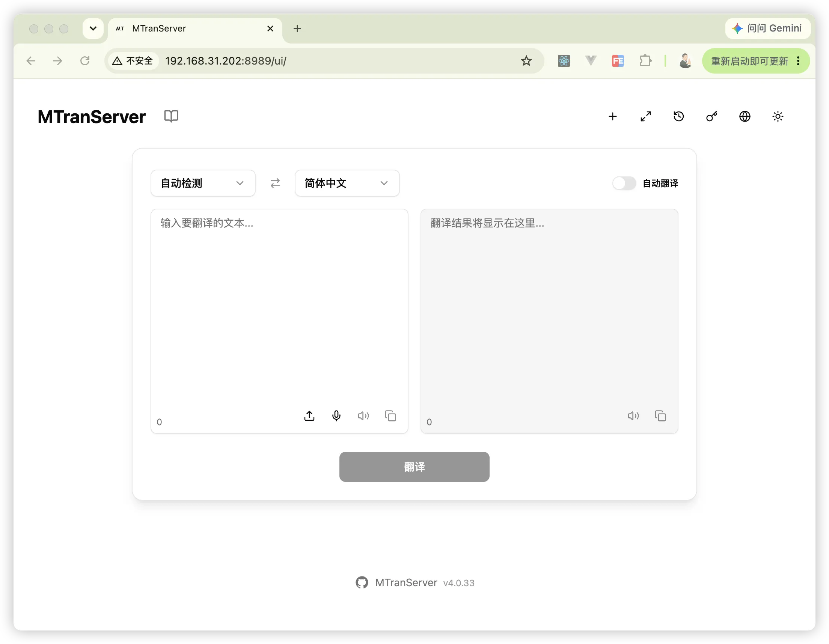The height and width of the screenshot is (644, 829).
Task: Copy the source text
Action: pos(390,416)
